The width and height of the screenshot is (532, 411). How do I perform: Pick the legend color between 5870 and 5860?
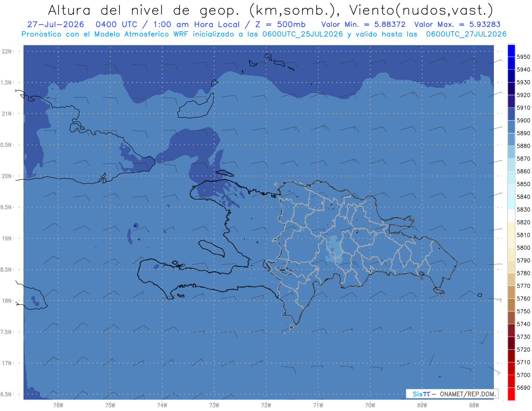tap(511, 165)
